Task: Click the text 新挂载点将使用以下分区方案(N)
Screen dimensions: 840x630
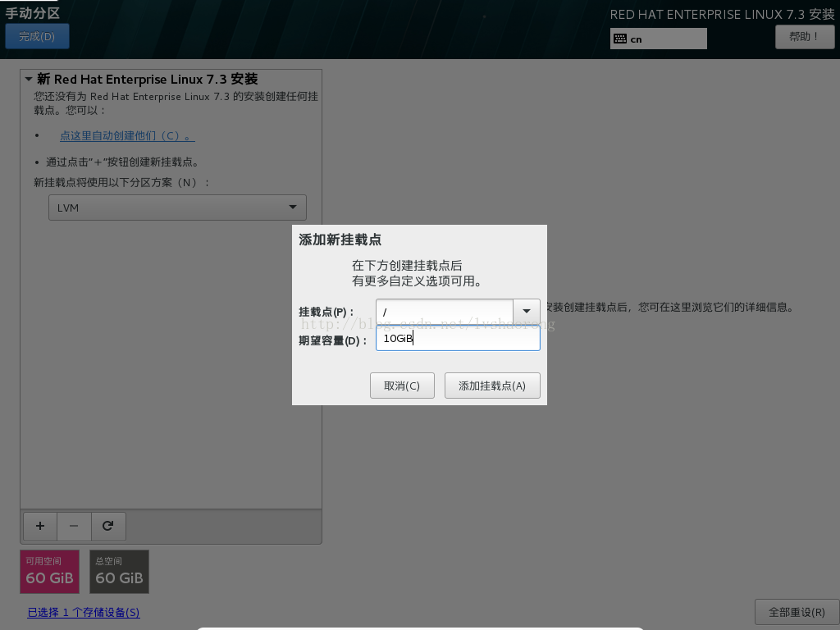Action: [x=121, y=183]
